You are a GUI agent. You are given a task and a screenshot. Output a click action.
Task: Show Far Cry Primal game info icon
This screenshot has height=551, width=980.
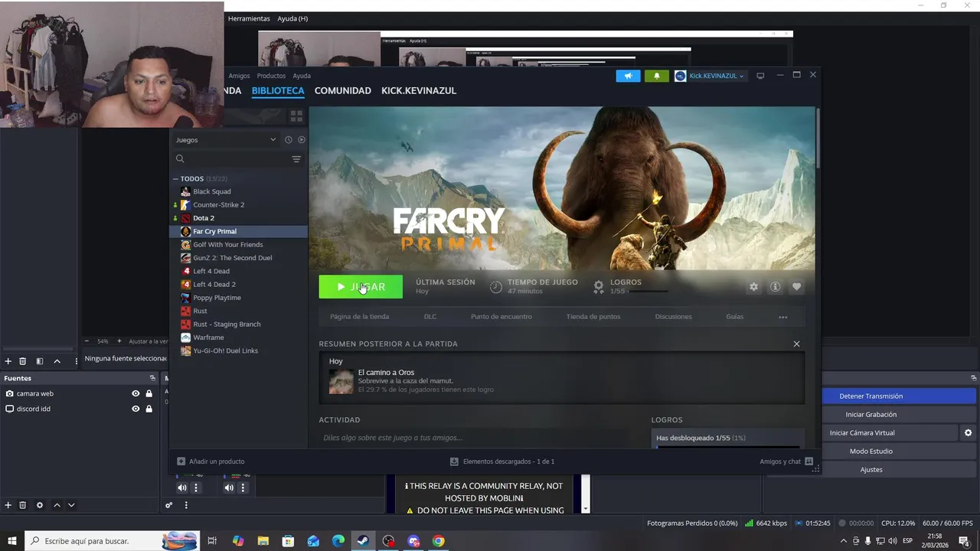[x=775, y=286]
